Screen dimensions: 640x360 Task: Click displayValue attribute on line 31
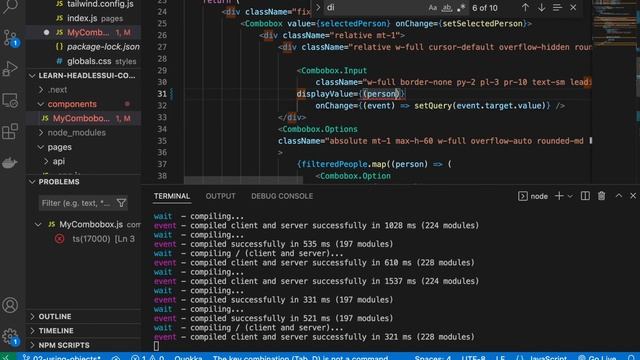point(325,94)
